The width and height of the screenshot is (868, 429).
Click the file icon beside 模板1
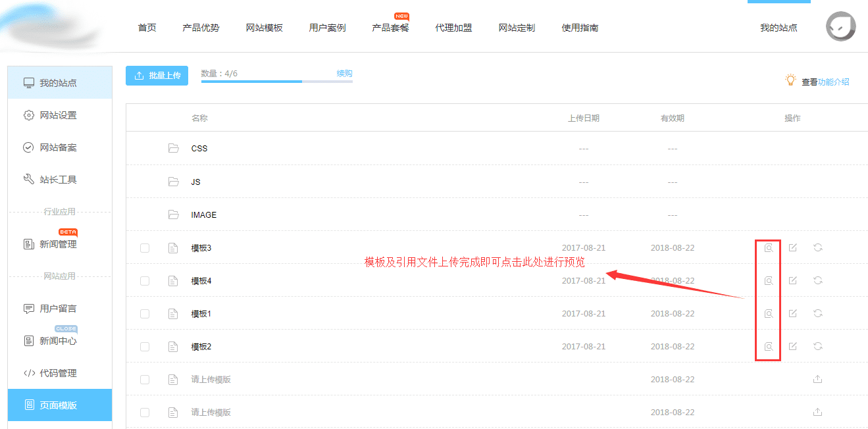(173, 314)
